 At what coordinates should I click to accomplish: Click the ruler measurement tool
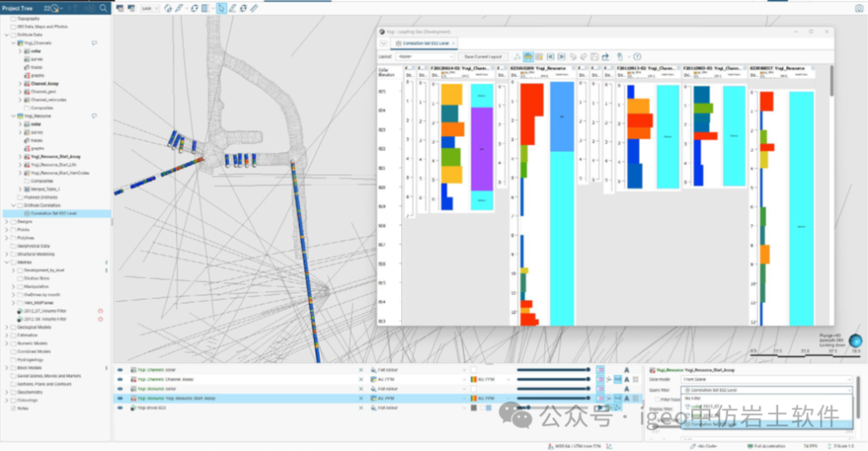[255, 8]
